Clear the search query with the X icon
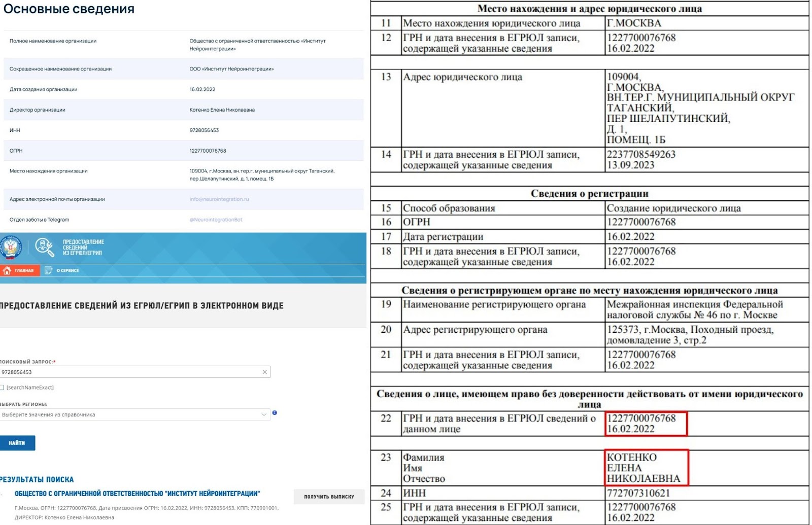812x525 pixels. coord(264,372)
